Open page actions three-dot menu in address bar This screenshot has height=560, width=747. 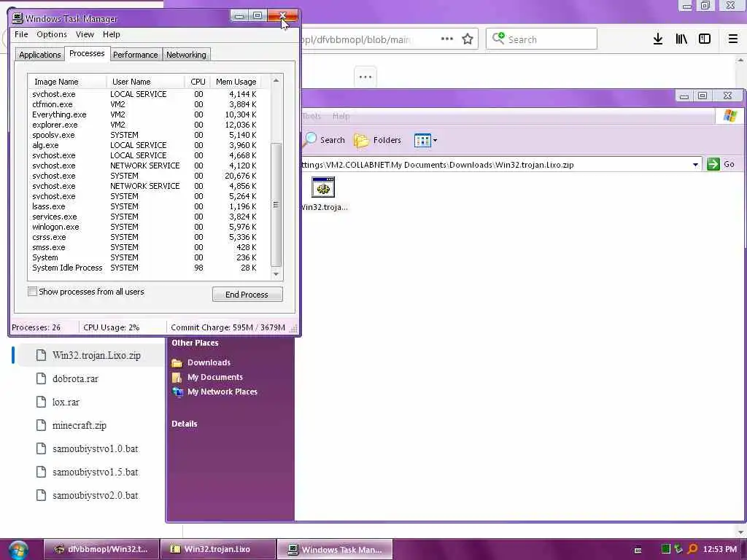click(447, 39)
